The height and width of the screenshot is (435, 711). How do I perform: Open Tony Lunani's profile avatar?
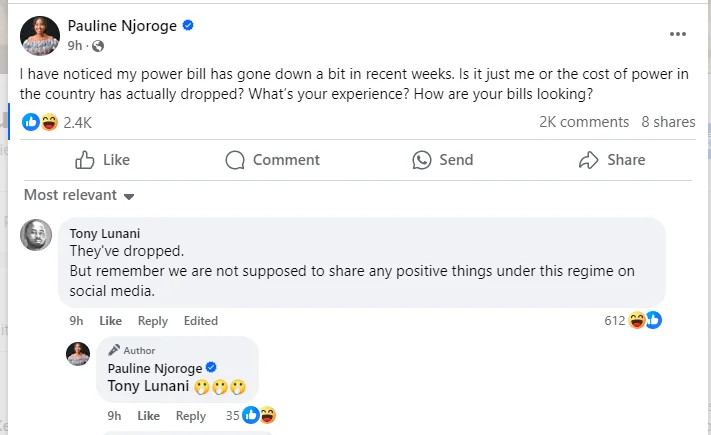(37, 234)
